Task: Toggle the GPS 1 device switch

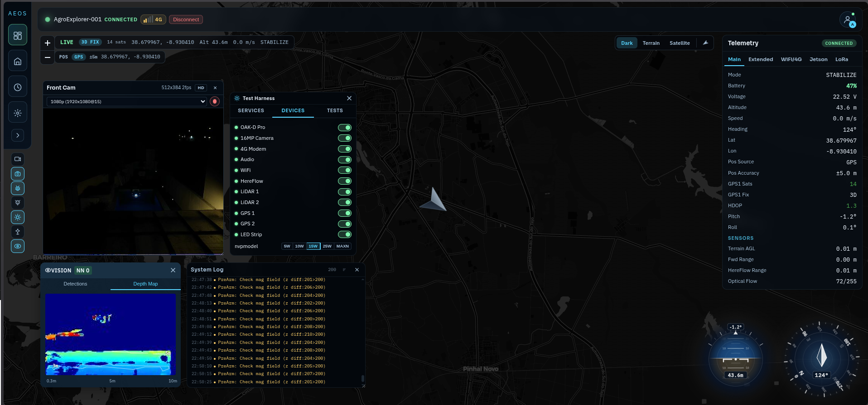Action: click(345, 213)
